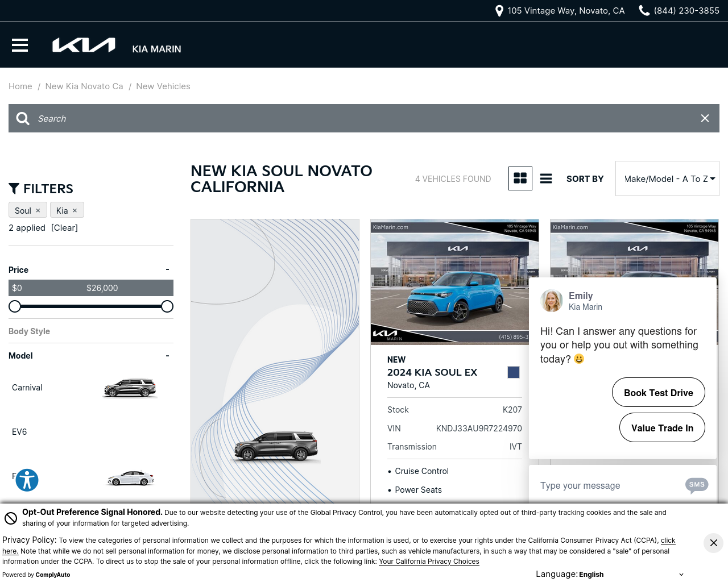The image size is (728, 582).
Task: Click the maximum price slider handle
Action: pos(167,306)
